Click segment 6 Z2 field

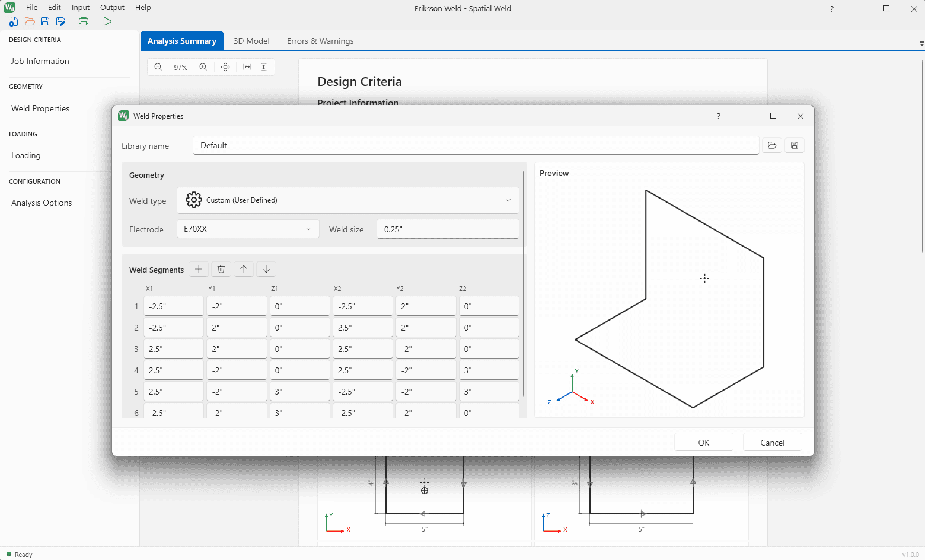(489, 411)
